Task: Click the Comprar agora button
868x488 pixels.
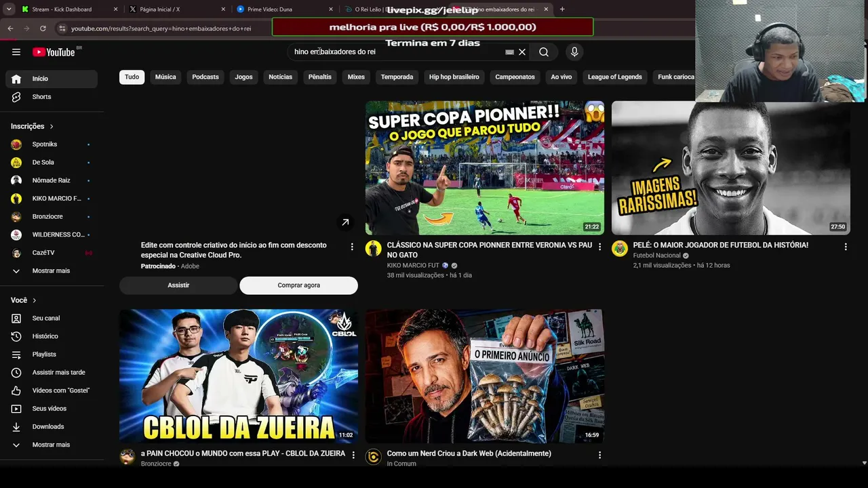Action: click(298, 285)
